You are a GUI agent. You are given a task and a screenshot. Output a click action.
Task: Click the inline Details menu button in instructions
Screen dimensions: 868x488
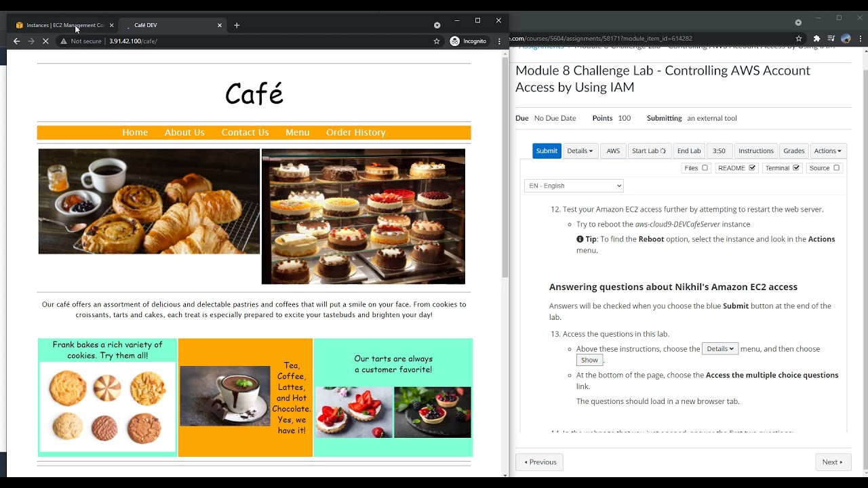720,348
